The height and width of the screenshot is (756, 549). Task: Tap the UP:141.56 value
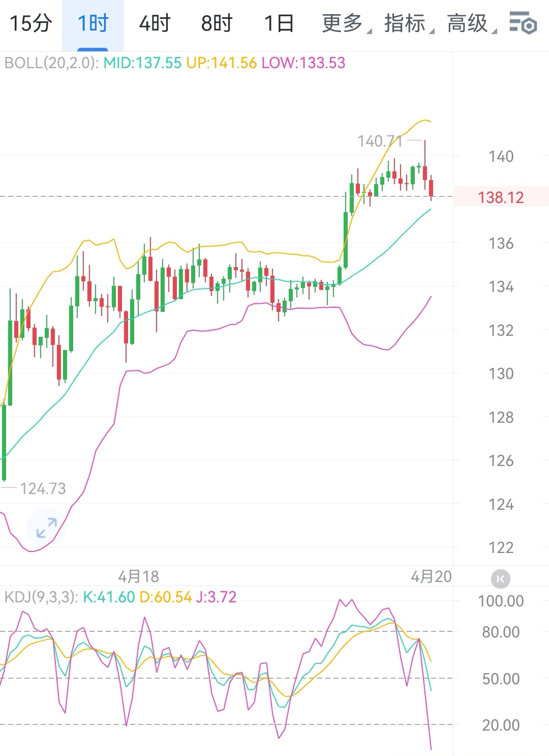(x=221, y=63)
